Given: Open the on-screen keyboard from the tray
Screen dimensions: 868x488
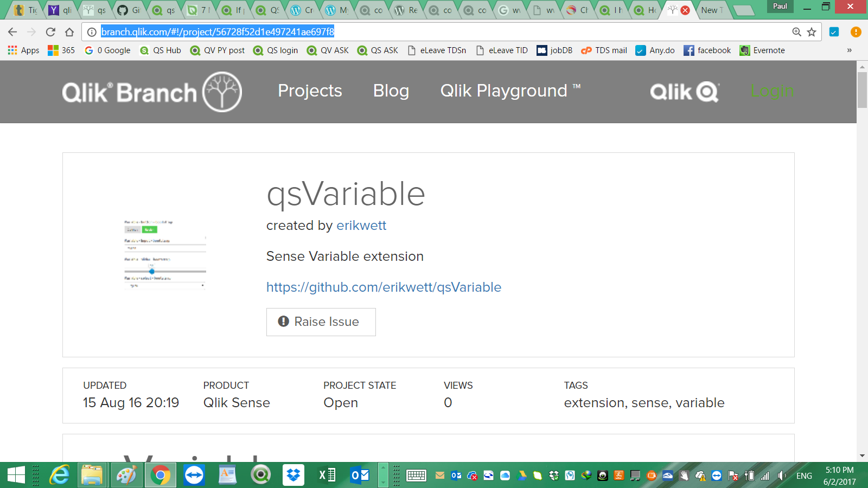Looking at the screenshot, I should (417, 476).
